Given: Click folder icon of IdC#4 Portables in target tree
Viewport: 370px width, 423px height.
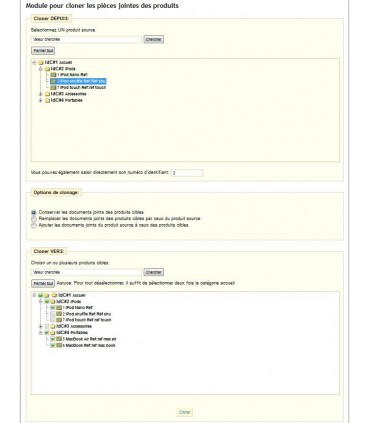Looking at the screenshot, I should tap(52, 332).
